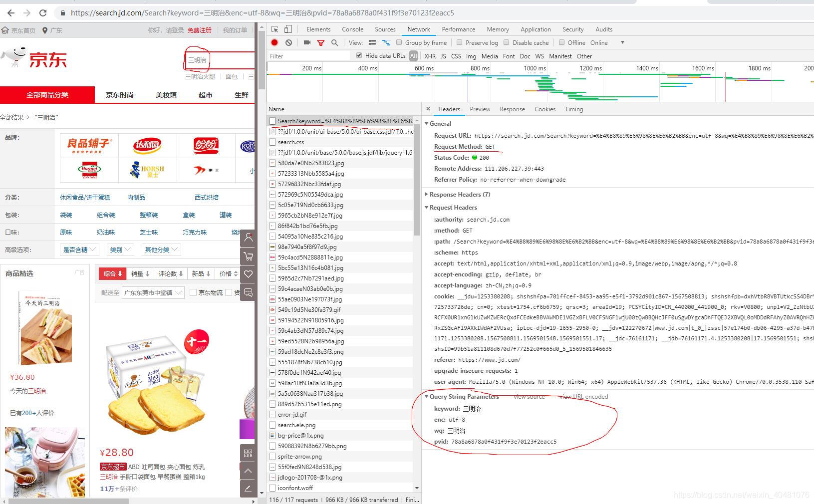Capture screenshots camera icon in Network toolbar
The height and width of the screenshot is (504, 814).
[x=307, y=42]
